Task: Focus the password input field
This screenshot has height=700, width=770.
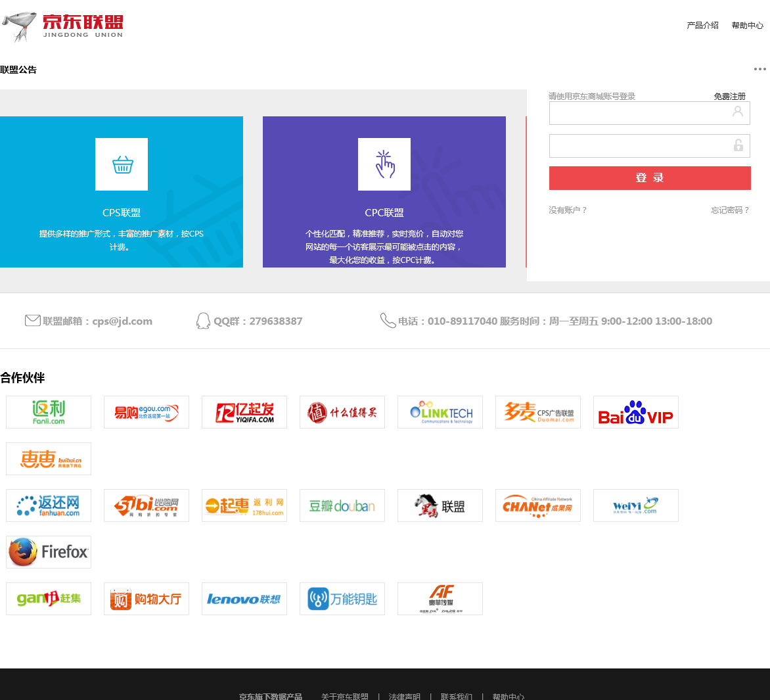Action: [649, 146]
